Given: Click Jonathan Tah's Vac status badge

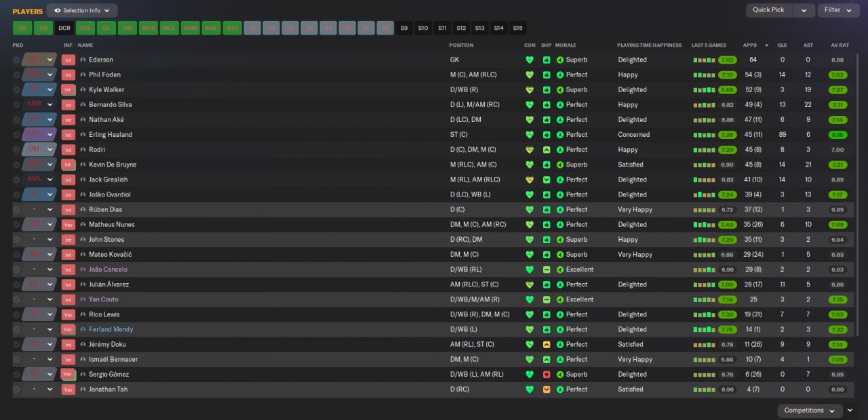Looking at the screenshot, I should pyautogui.click(x=68, y=390).
